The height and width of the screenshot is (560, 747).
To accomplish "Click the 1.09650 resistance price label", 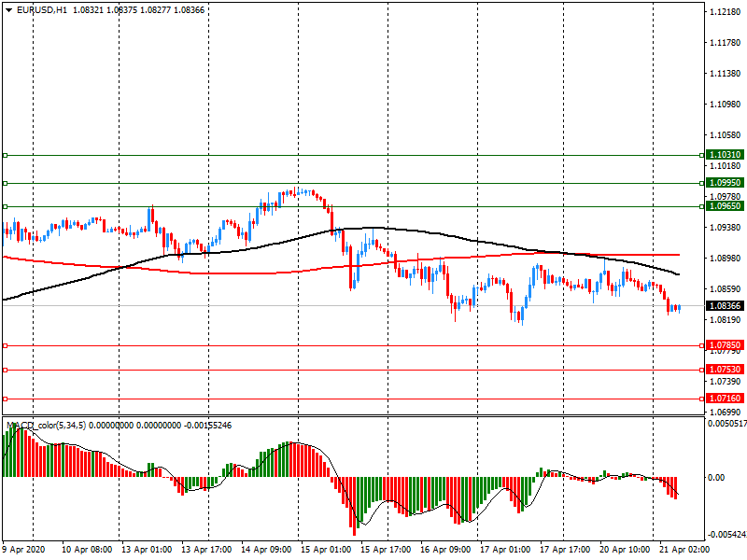I will [726, 206].
